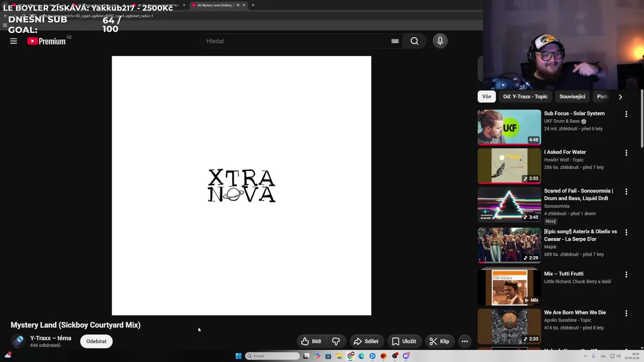Image resolution: width=644 pixels, height=362 pixels.
Task: Open We Are Born When We Die
Action: (x=575, y=313)
